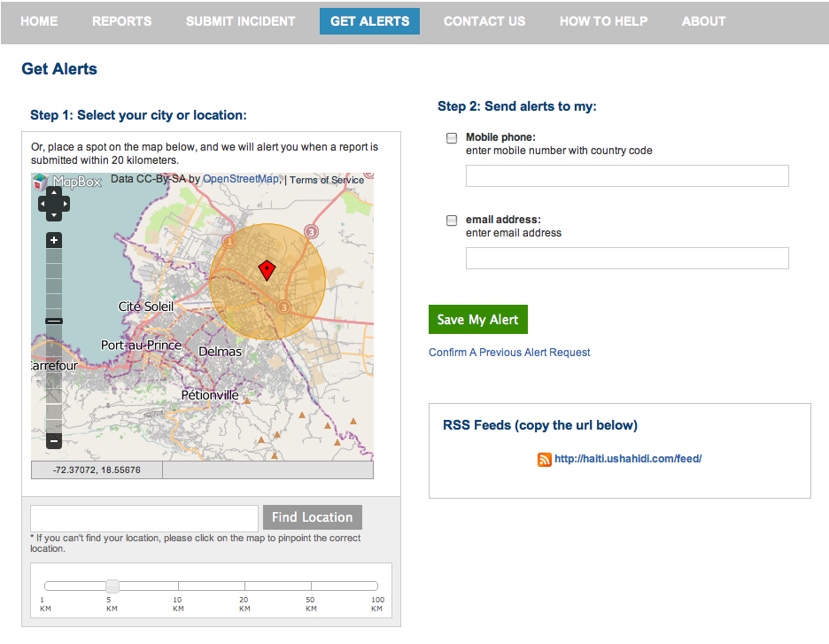Image resolution: width=829 pixels, height=644 pixels.
Task: Enable the Mobile phone alert checkbox
Action: click(x=452, y=138)
